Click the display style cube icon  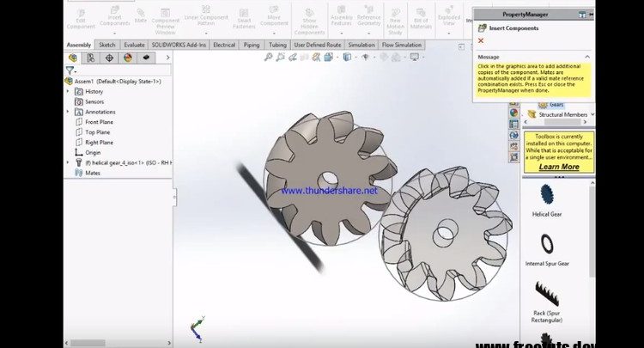[x=347, y=57]
